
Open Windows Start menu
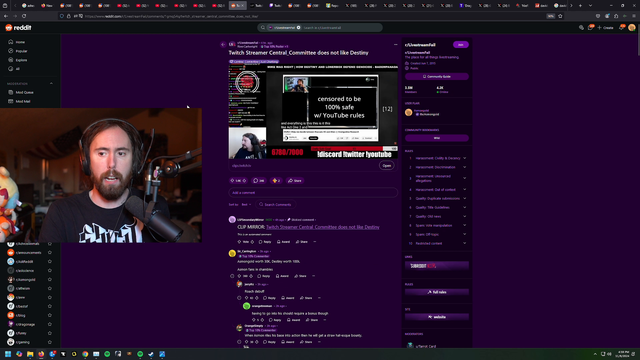coord(8,354)
